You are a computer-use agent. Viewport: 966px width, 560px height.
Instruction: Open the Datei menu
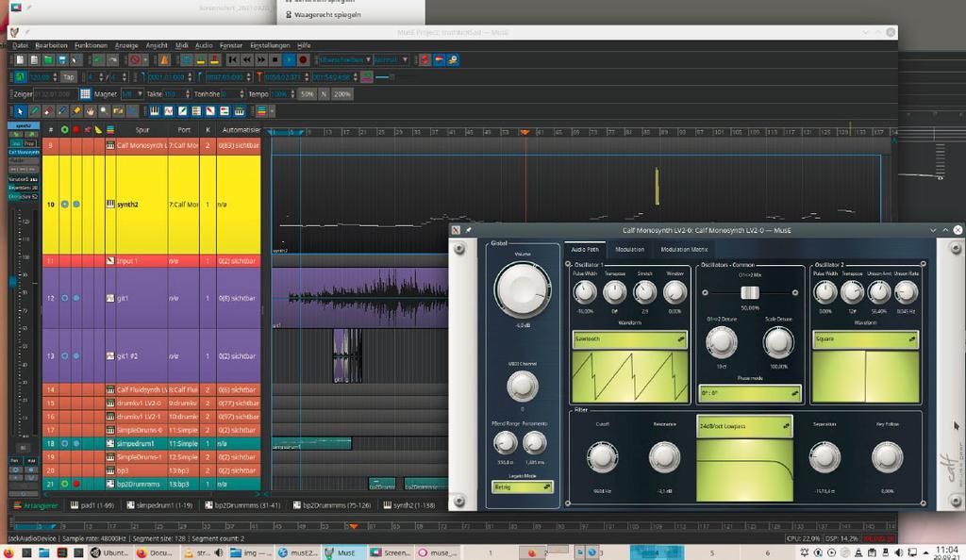(x=21, y=45)
